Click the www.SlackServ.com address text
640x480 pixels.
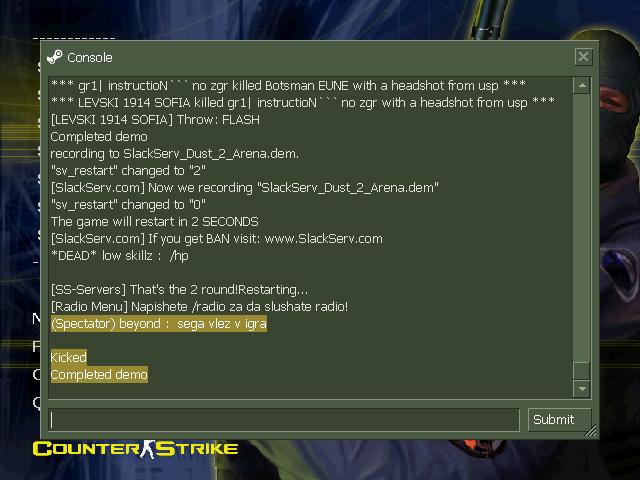pyautogui.click(x=324, y=238)
